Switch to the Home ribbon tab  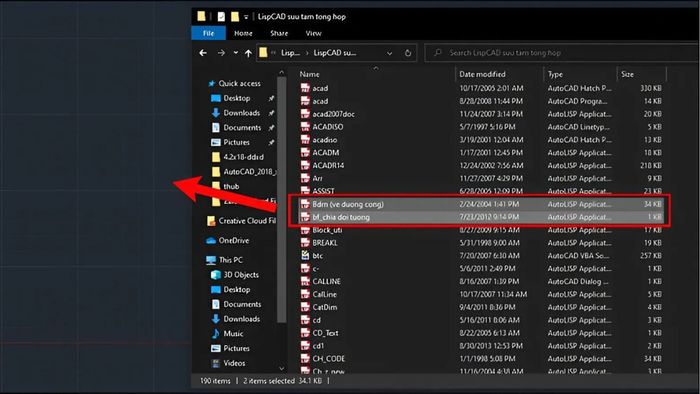click(243, 33)
